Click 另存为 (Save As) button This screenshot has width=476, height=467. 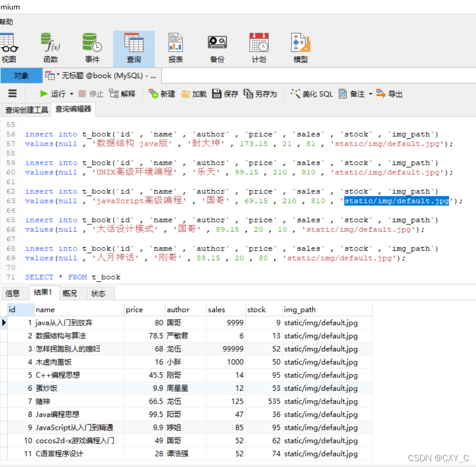[260, 94]
